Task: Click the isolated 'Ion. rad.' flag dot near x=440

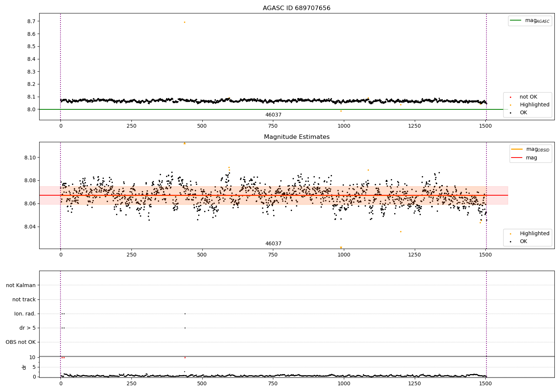Action: [185, 314]
